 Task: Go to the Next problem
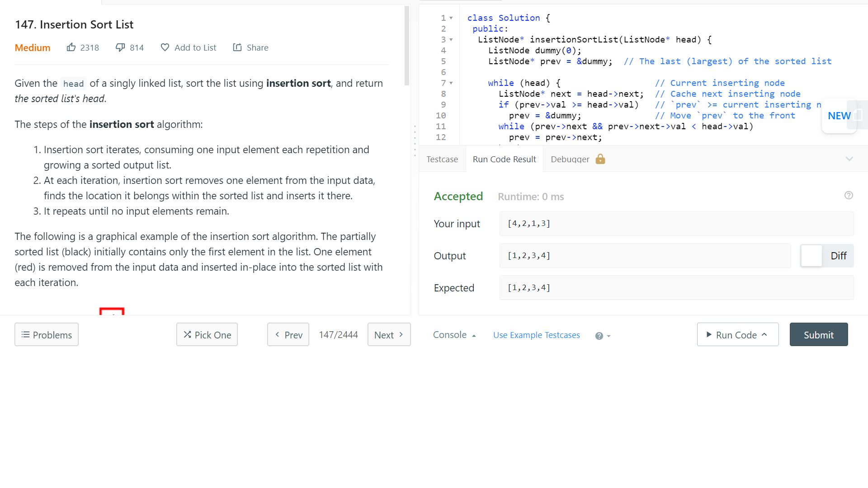coord(389,335)
